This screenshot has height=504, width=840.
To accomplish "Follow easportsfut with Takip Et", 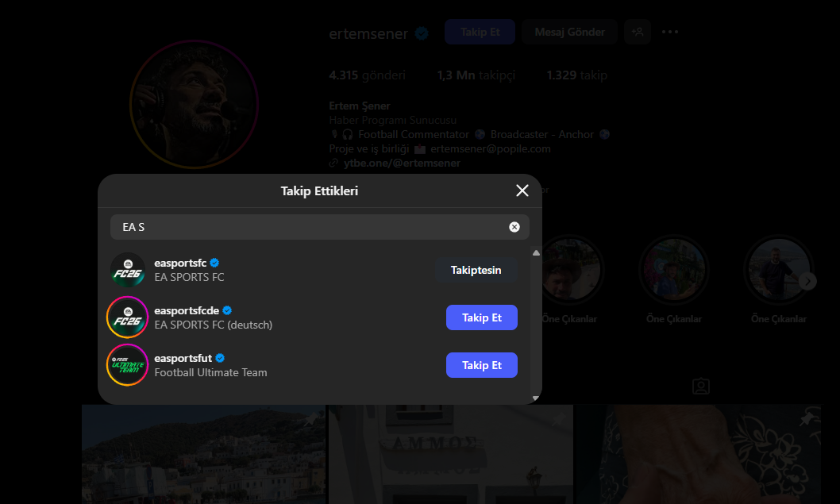I will click(x=482, y=365).
